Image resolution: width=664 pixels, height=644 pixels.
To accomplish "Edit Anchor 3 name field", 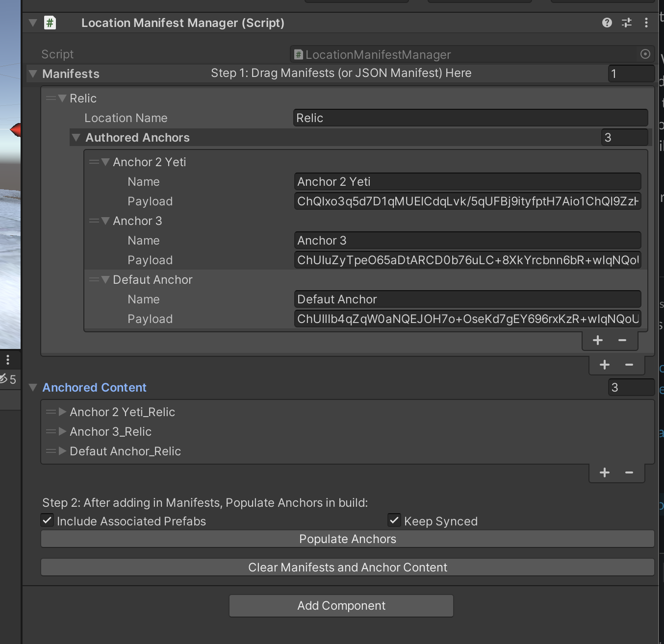I will point(468,241).
